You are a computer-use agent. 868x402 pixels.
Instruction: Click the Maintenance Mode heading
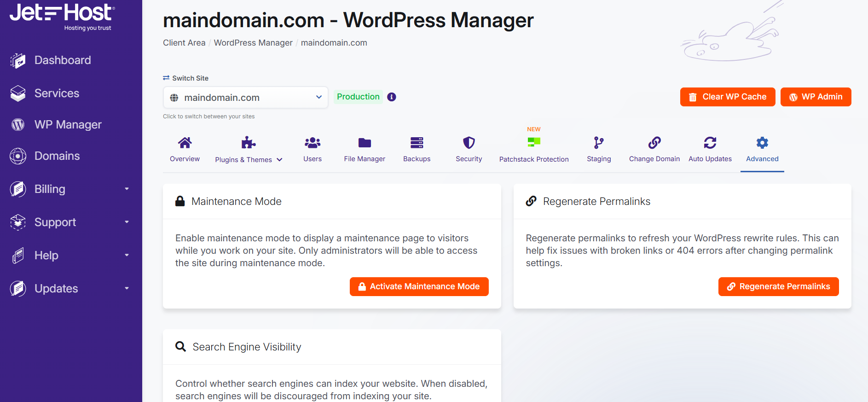[x=237, y=201]
